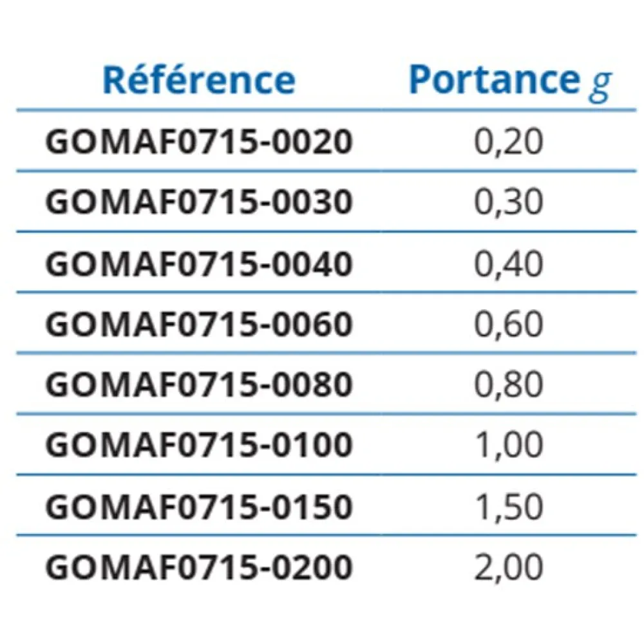The height and width of the screenshot is (644, 644).
Task: Click the Portance g column header
Action: [x=509, y=82]
